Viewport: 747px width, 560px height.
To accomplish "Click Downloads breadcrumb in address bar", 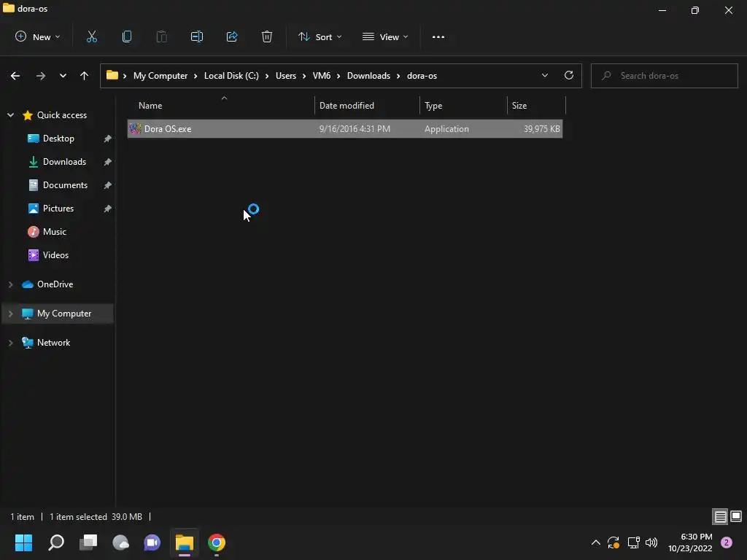I will 368,76.
